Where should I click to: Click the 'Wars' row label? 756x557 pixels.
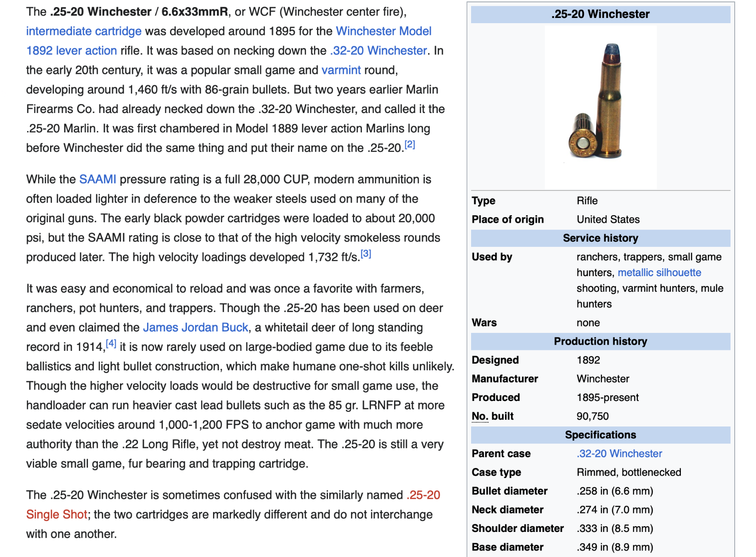click(x=484, y=322)
